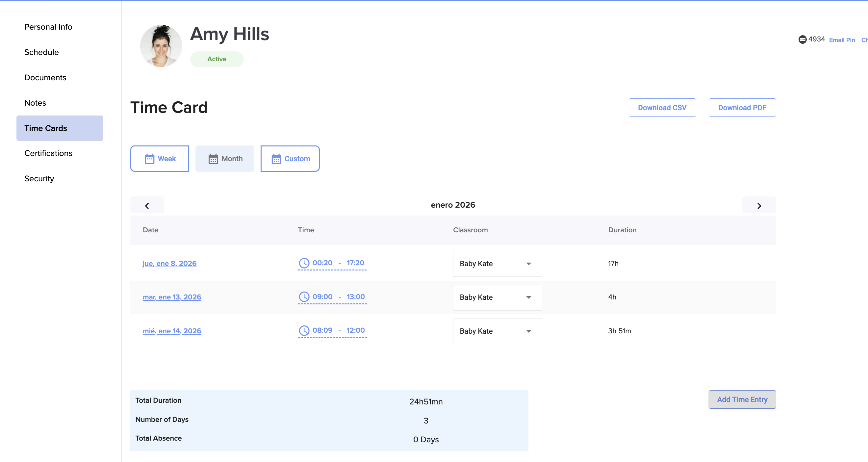868x462 pixels.
Task: Download the time card as CSV
Action: tap(662, 108)
